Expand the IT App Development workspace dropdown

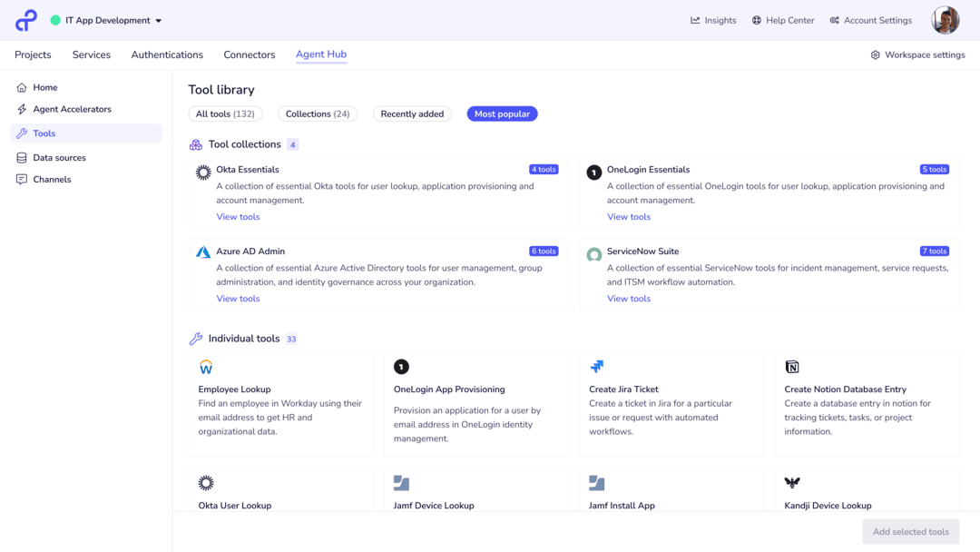[x=106, y=20]
